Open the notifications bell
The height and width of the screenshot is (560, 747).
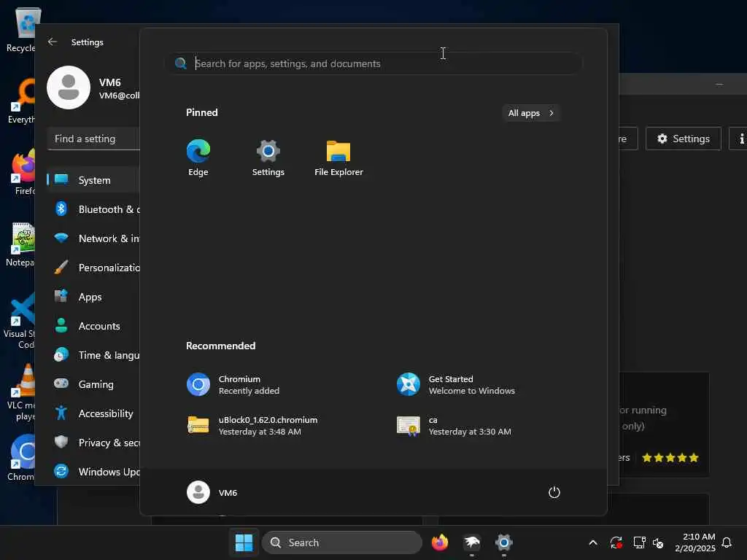click(727, 542)
